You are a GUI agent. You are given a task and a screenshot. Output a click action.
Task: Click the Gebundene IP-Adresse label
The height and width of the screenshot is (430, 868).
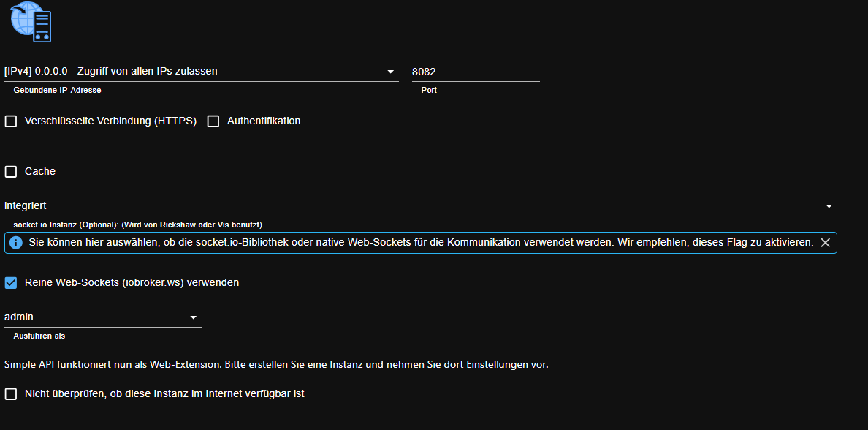[x=57, y=90]
